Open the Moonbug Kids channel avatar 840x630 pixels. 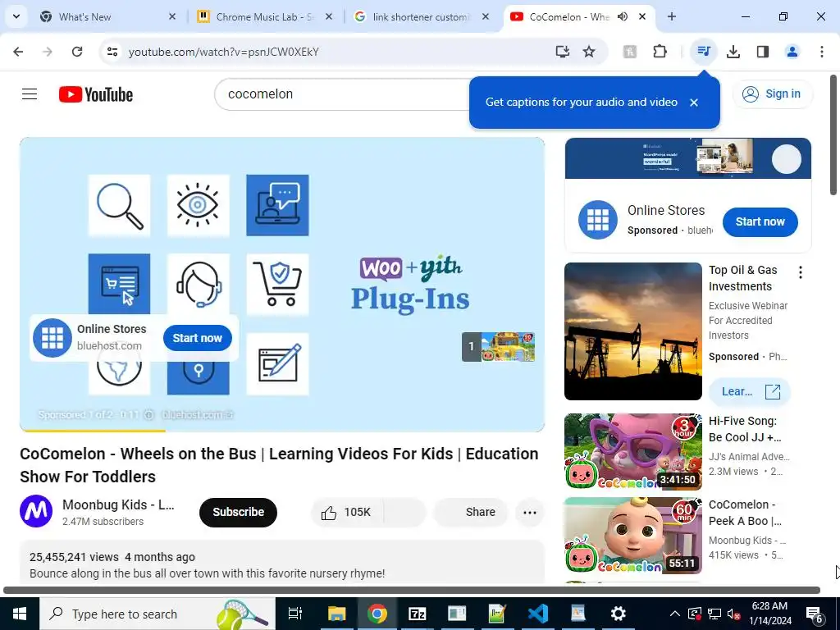click(x=36, y=511)
